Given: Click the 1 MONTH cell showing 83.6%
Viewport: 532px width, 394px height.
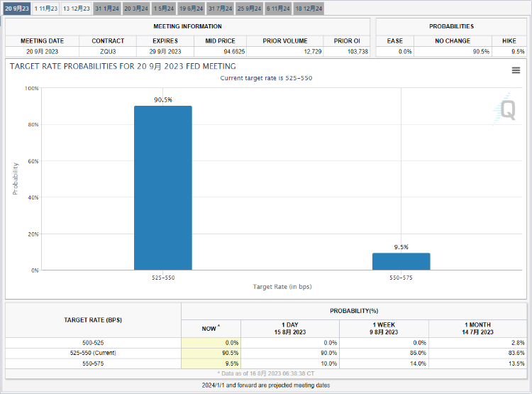Looking at the screenshot, I should coord(477,353).
